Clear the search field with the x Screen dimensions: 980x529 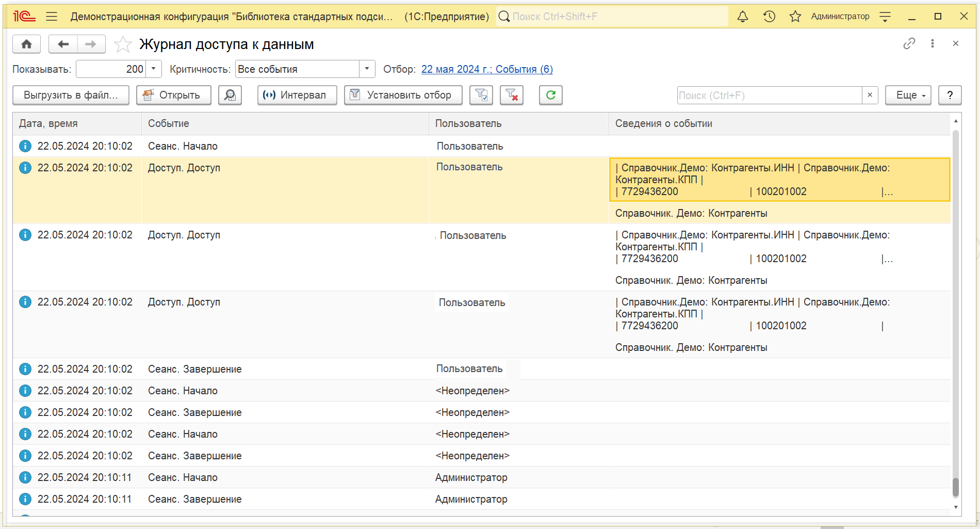click(x=870, y=95)
